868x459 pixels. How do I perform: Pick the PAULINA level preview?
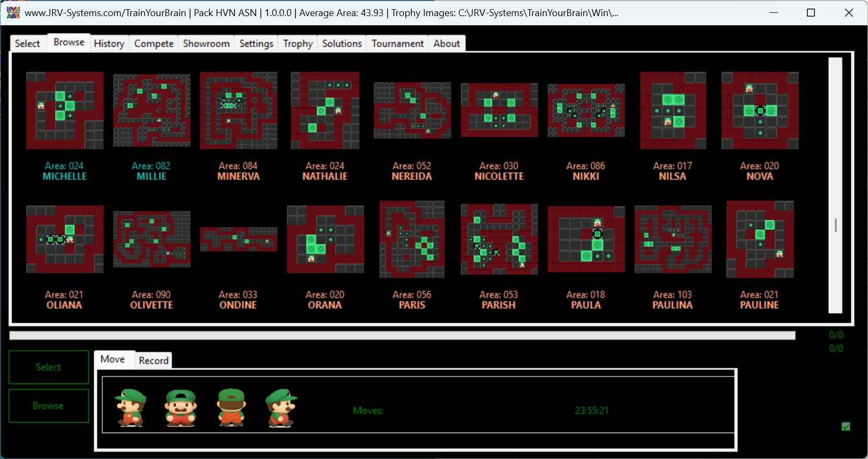(673, 239)
